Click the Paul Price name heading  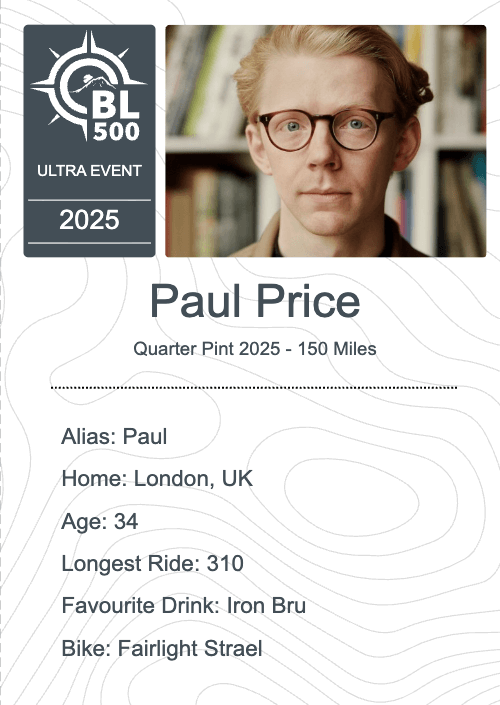255,301
